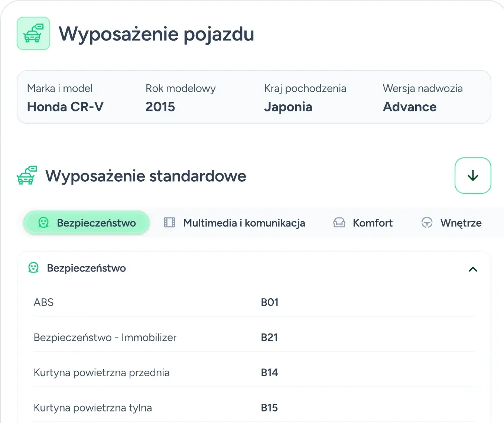Click the Wyposażenie pojazdu heading
This screenshot has width=504, height=423.
[156, 35]
